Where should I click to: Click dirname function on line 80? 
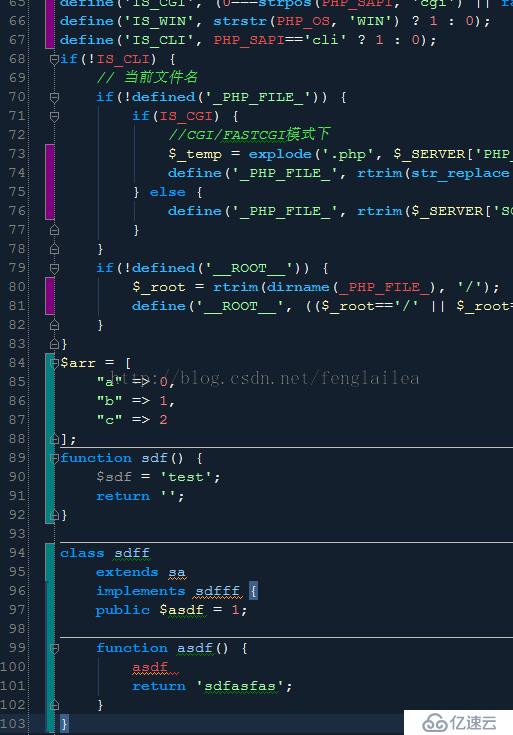click(299, 287)
